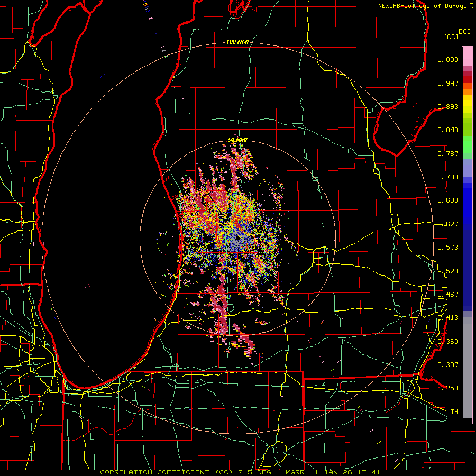The image size is (476, 476).
Task: Click the 0.573 legend value
Action: (x=448, y=248)
